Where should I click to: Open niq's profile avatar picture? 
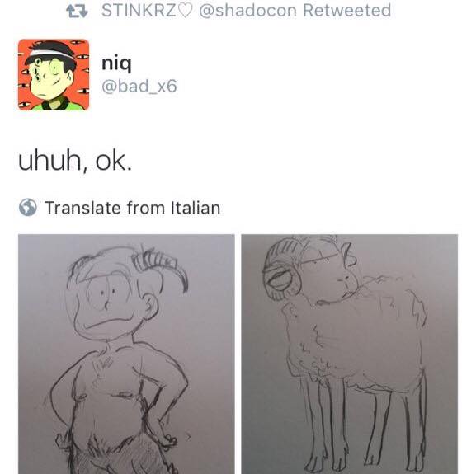[54, 74]
